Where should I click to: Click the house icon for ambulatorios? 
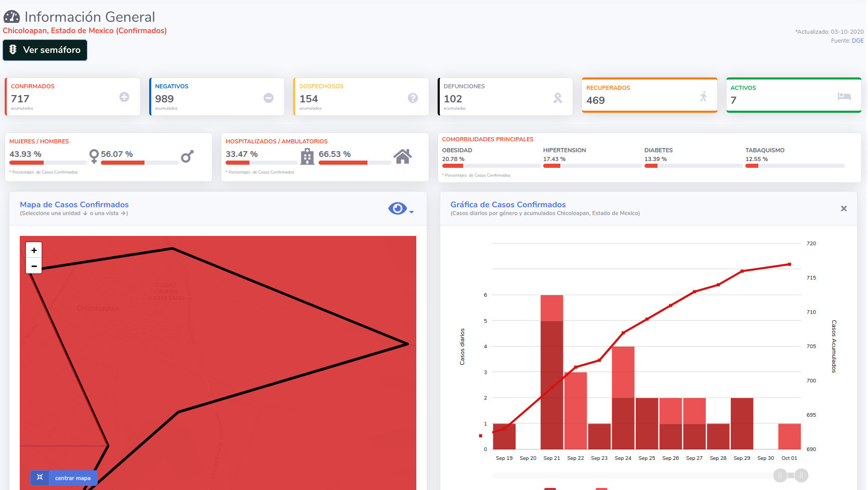tap(403, 156)
